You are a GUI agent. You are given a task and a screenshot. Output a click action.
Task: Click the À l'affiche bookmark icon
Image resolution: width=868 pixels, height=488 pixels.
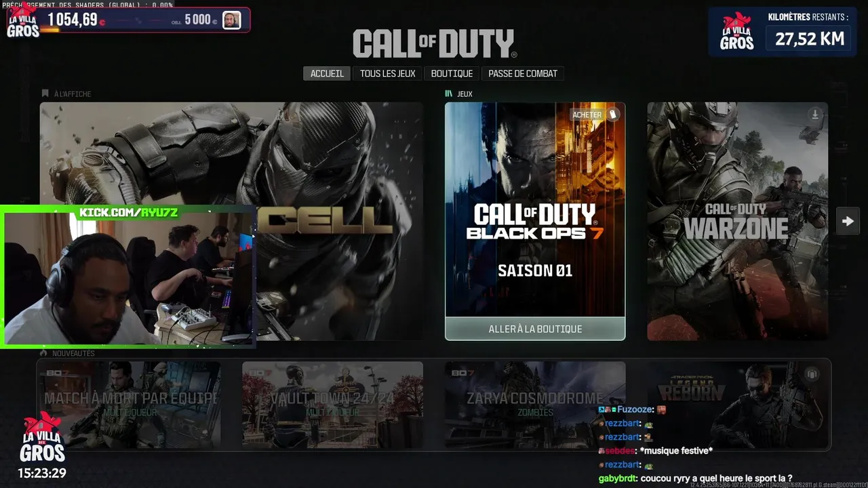(45, 94)
